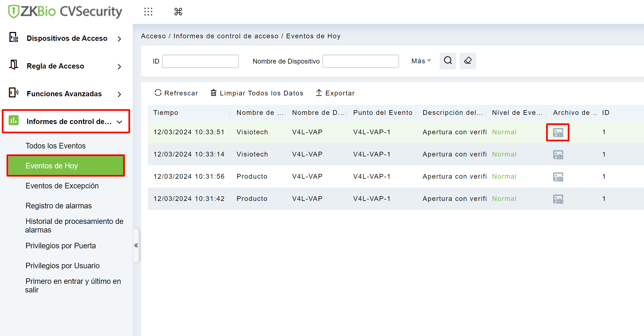Click Visiotech in the 10:33:14 row

tap(252, 154)
